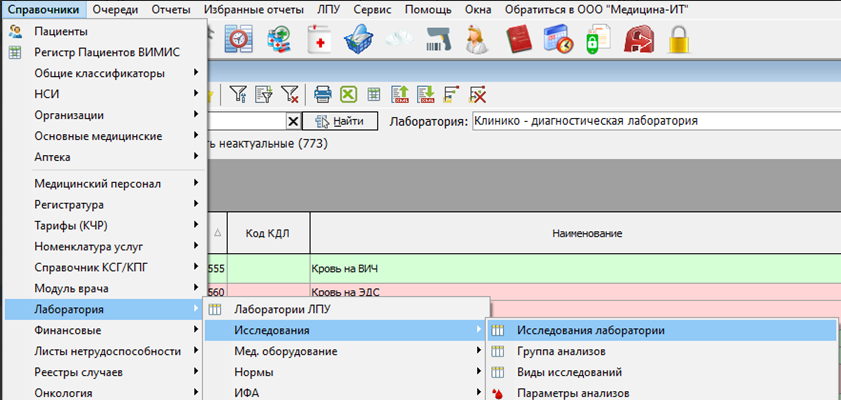Open the schedule clock toolbar icon

238,40
